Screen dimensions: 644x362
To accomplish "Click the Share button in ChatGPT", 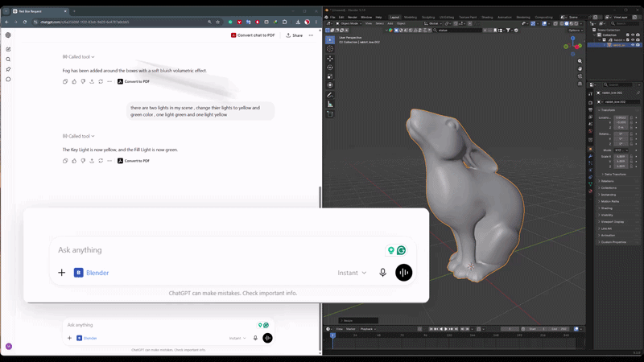I will (294, 35).
